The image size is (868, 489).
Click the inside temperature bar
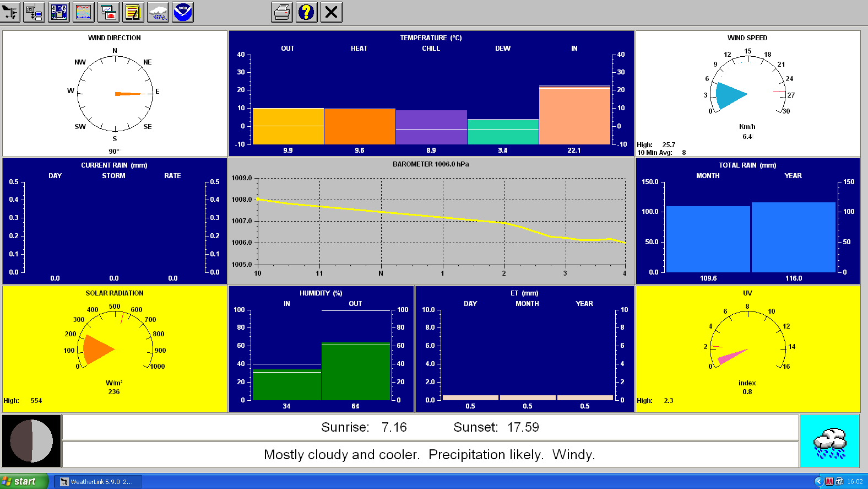click(574, 115)
